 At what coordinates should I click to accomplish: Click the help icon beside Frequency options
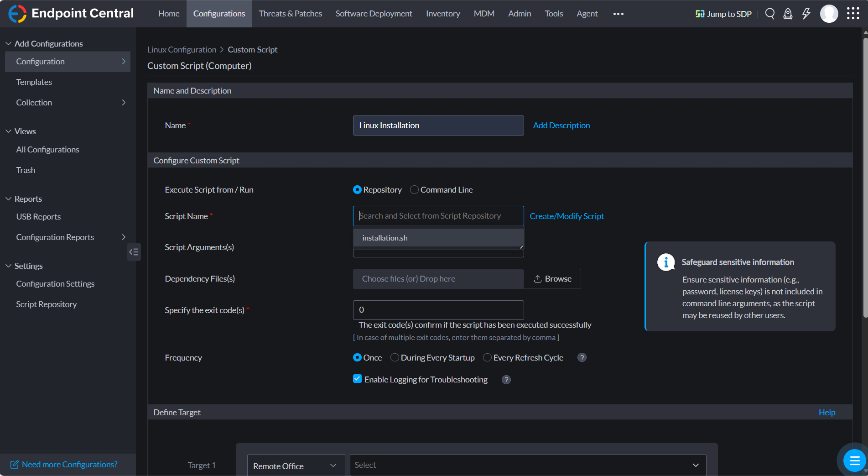(582, 358)
